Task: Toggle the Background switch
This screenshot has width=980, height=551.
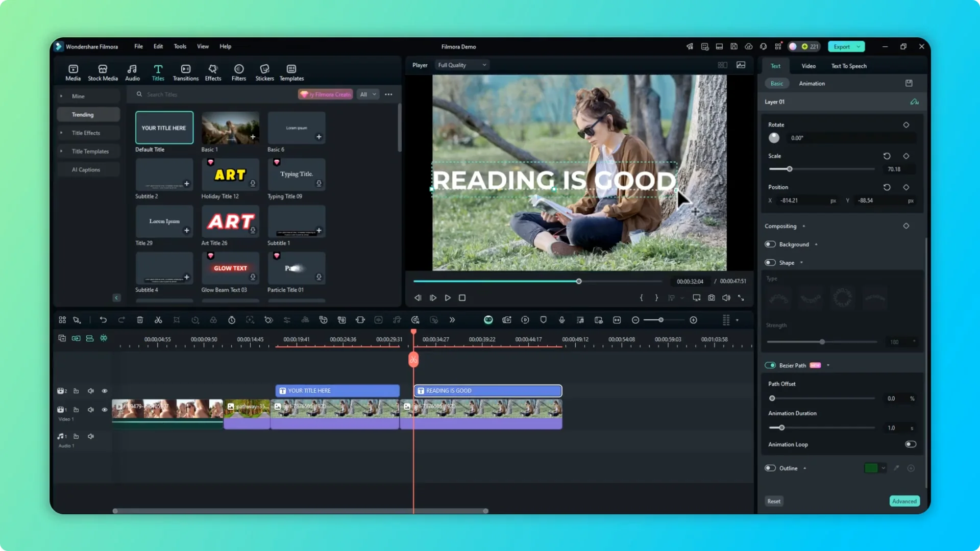Action: point(770,244)
